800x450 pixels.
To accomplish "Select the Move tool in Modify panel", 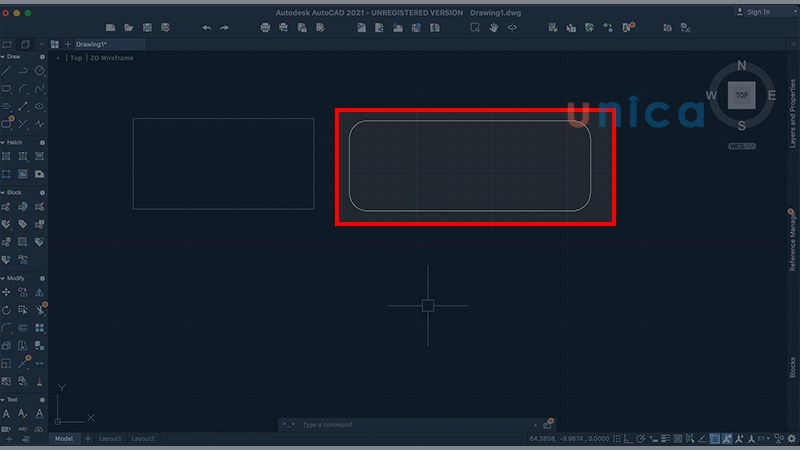I will click(x=7, y=293).
